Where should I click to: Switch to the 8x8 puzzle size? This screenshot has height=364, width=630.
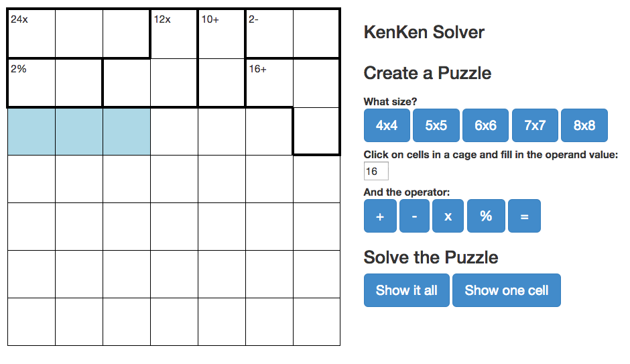click(x=584, y=125)
